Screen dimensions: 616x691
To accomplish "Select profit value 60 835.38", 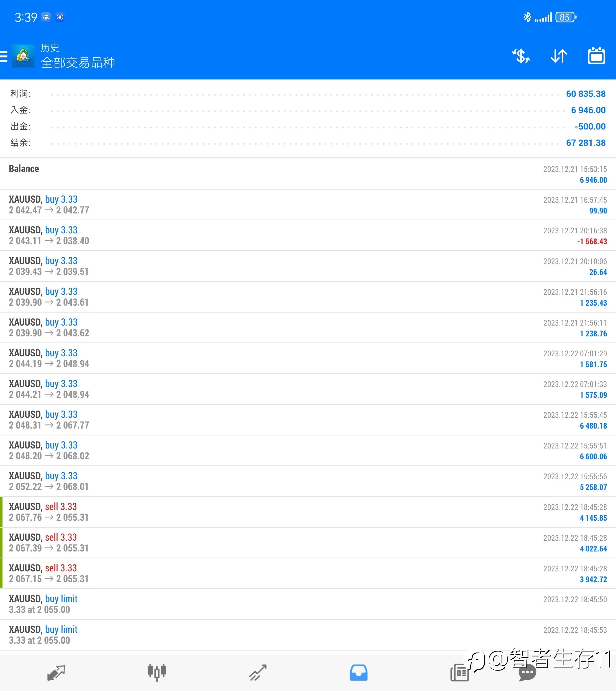I will pyautogui.click(x=586, y=94).
